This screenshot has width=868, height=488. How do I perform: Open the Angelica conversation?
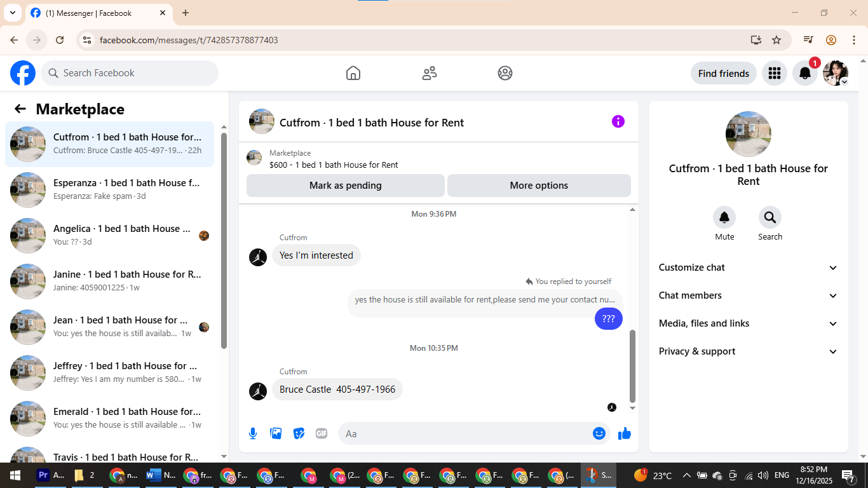pos(109,236)
